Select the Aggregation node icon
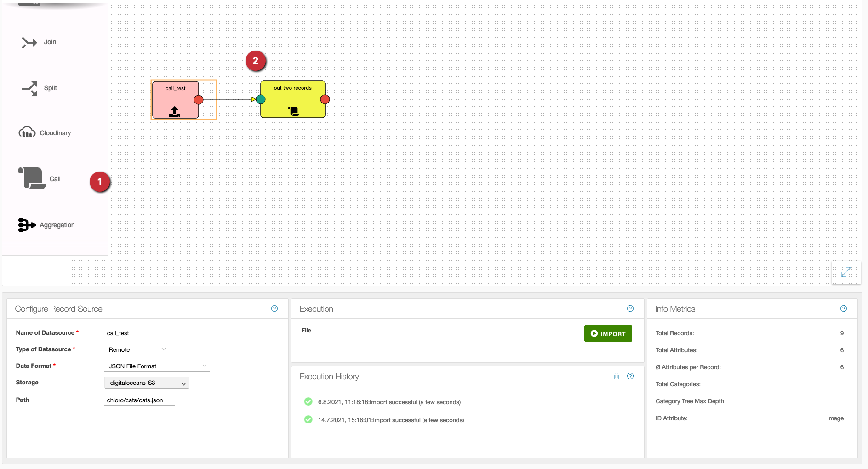 [27, 225]
